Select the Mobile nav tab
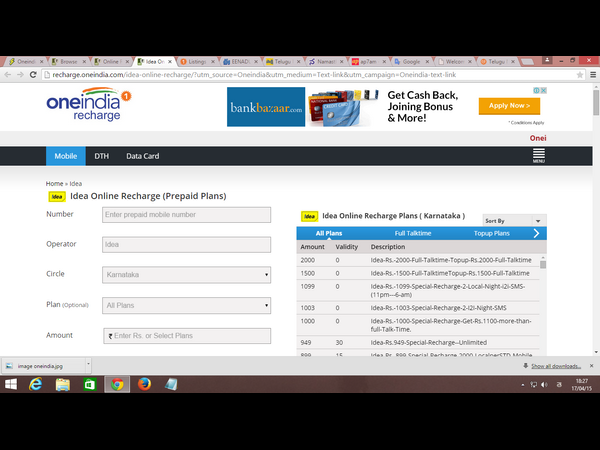600x450 pixels. point(66,156)
